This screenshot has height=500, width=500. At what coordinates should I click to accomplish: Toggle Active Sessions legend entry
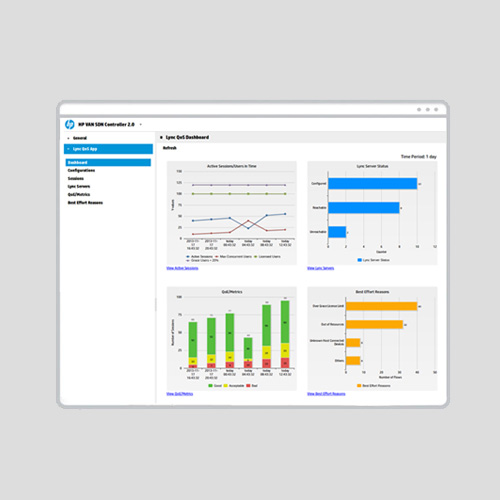pos(199,256)
